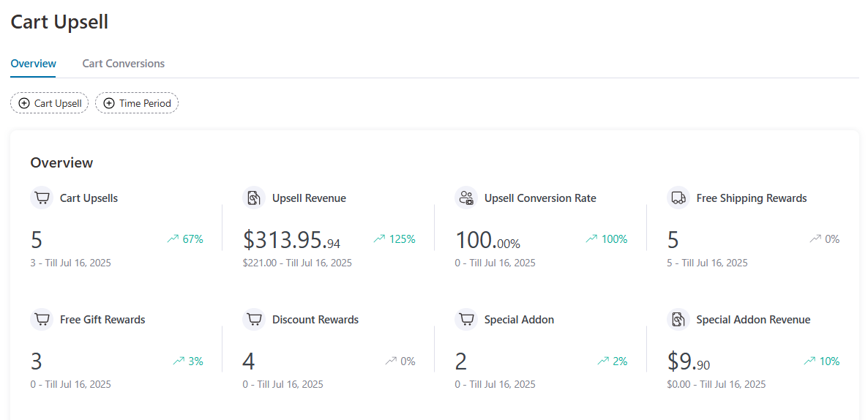The height and width of the screenshot is (420, 868).
Task: Click the Discount Rewards label
Action: (315, 320)
